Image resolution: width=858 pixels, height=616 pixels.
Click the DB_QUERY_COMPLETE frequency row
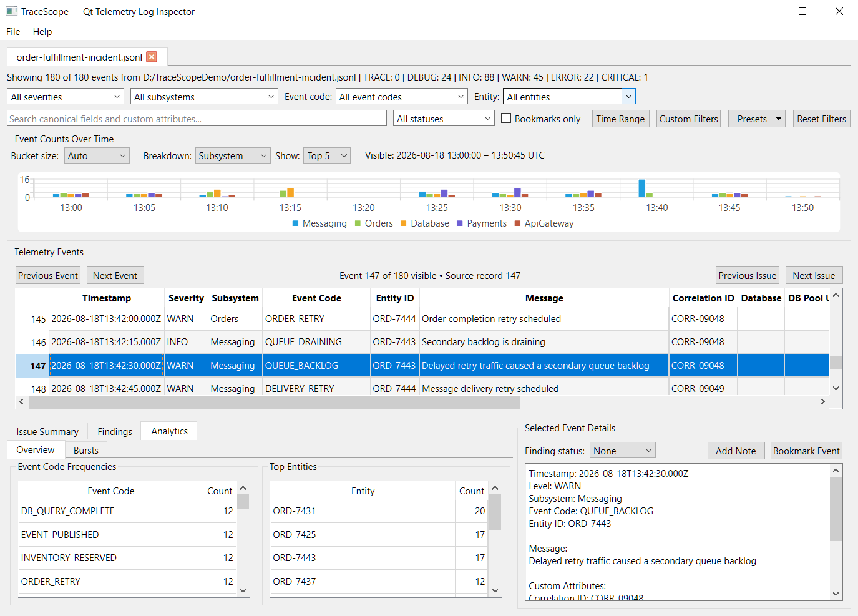pyautogui.click(x=127, y=511)
